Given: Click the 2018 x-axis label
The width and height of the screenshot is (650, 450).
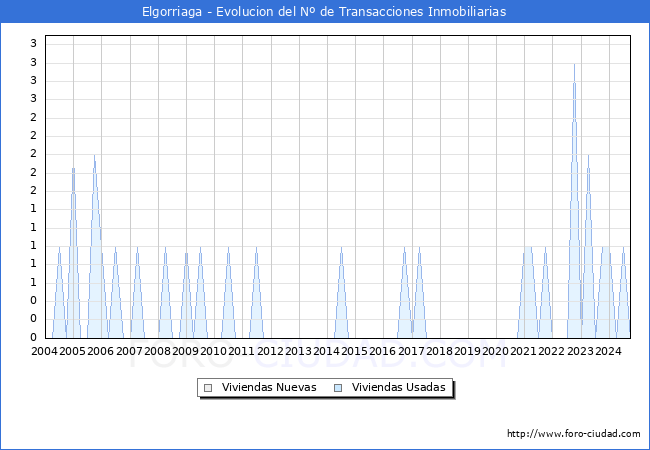Looking at the screenshot, I should 439,351.
